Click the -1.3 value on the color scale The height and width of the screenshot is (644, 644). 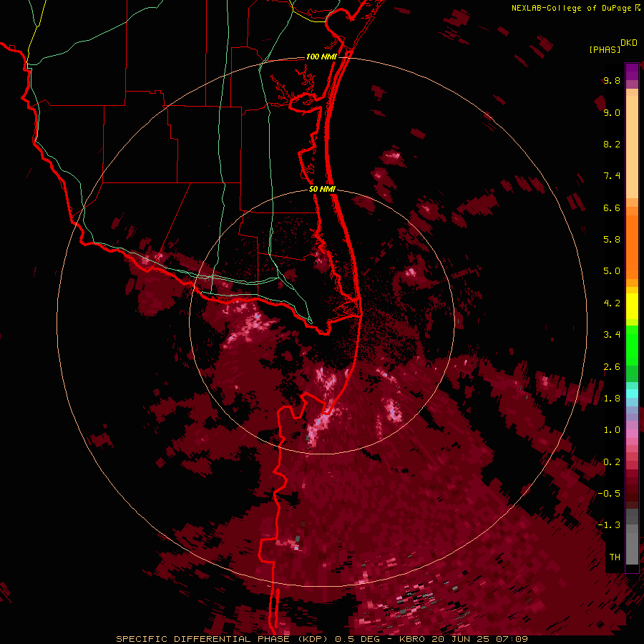pos(609,525)
